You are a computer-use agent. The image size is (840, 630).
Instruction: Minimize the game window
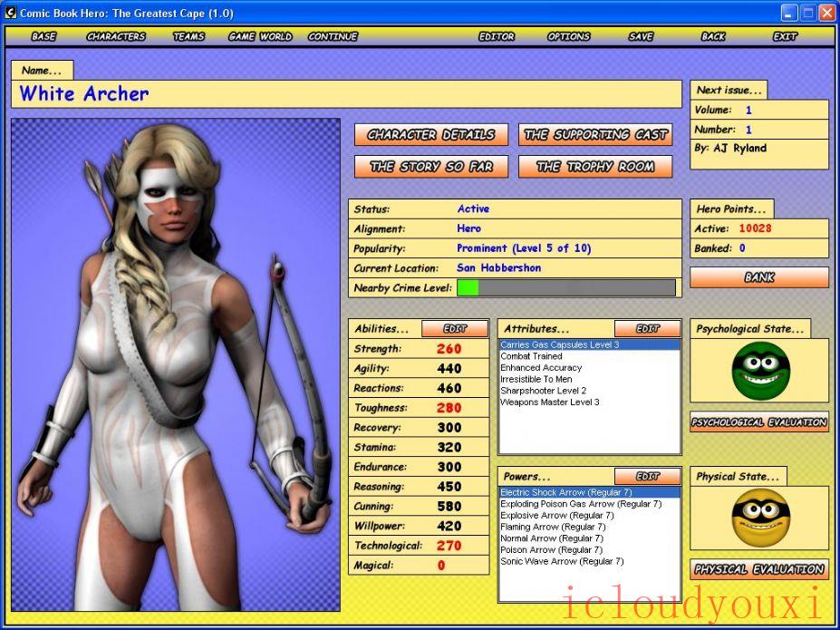click(x=788, y=13)
